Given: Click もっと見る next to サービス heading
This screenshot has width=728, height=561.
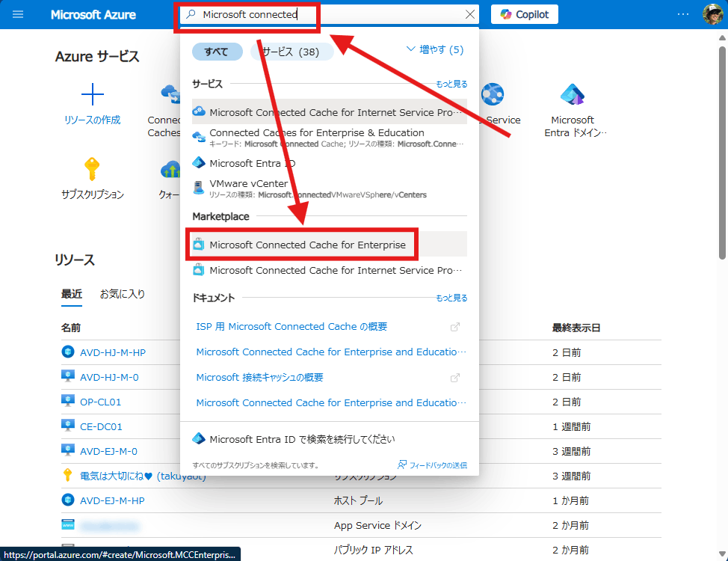Looking at the screenshot, I should click(x=451, y=84).
